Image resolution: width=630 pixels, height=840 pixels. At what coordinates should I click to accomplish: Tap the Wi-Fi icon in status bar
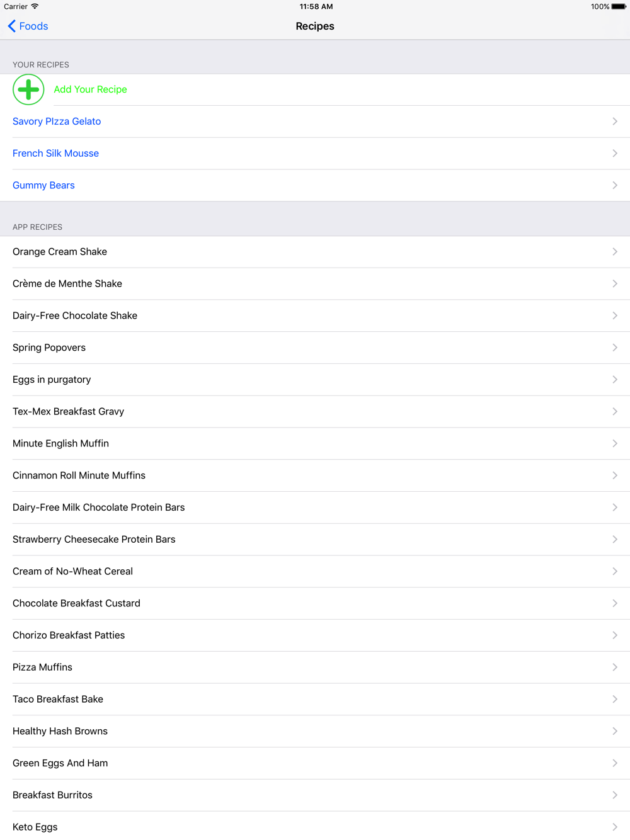tap(35, 6)
